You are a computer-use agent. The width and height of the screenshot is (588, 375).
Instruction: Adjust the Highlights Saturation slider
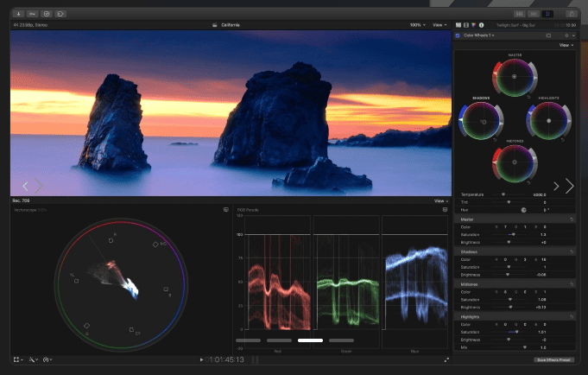pyautogui.click(x=516, y=332)
